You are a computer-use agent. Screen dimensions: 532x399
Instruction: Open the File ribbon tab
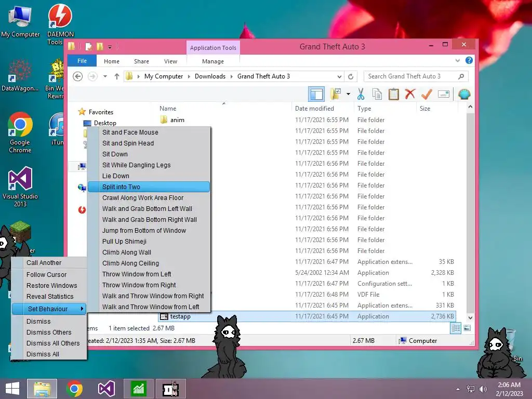(82, 61)
